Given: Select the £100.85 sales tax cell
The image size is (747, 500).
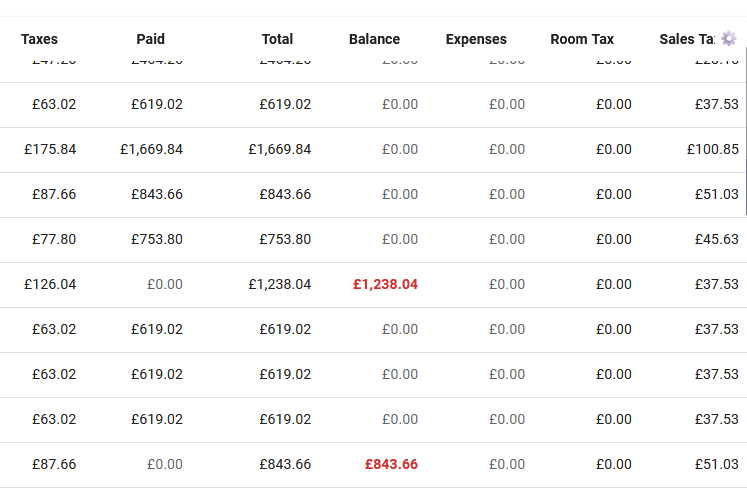Looking at the screenshot, I should [x=712, y=150].
